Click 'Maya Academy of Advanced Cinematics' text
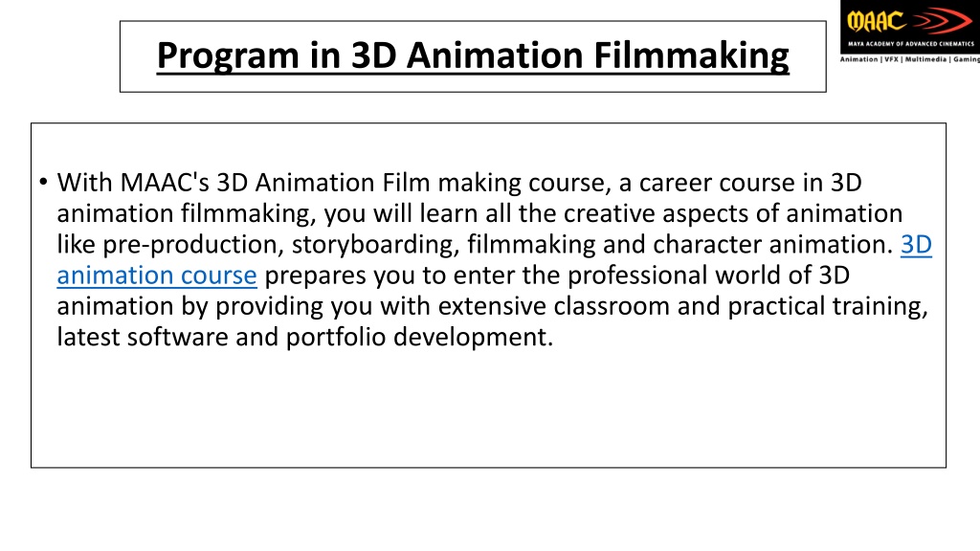Viewport: 980px width, 551px height. coord(911,44)
